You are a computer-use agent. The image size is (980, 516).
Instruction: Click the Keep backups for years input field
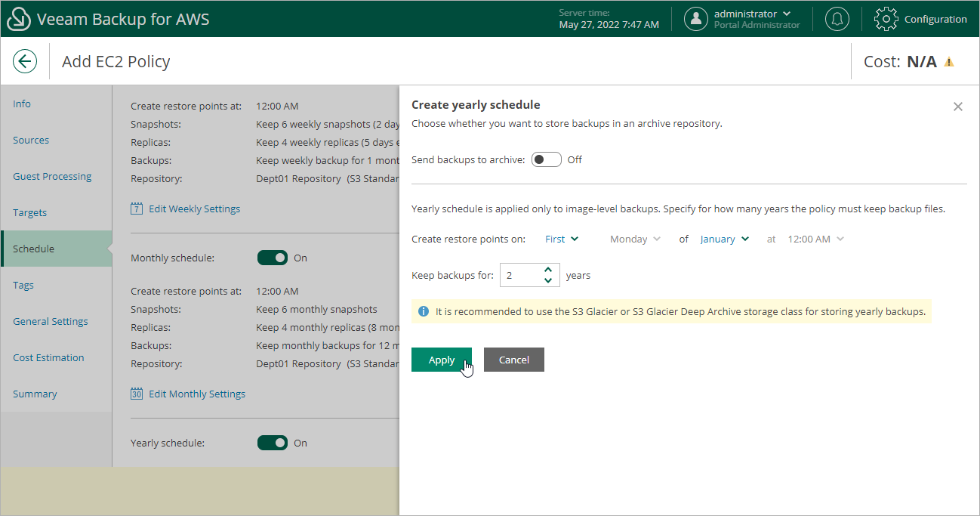click(522, 275)
